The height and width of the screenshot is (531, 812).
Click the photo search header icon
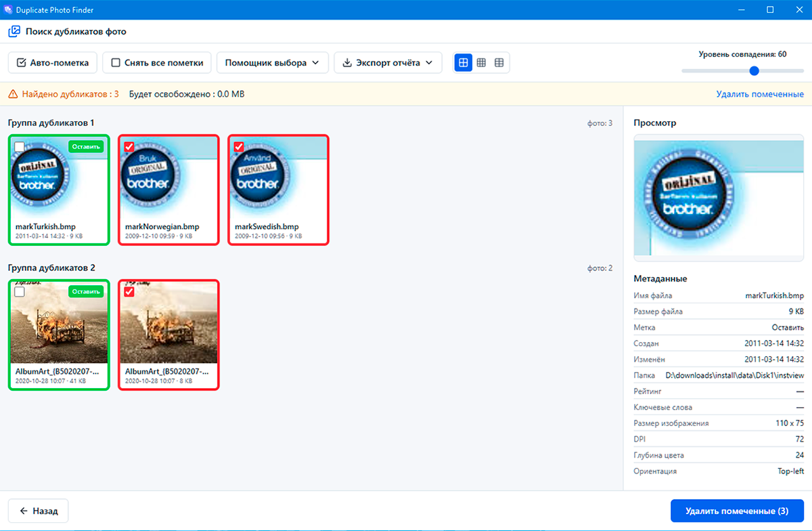[x=14, y=31]
